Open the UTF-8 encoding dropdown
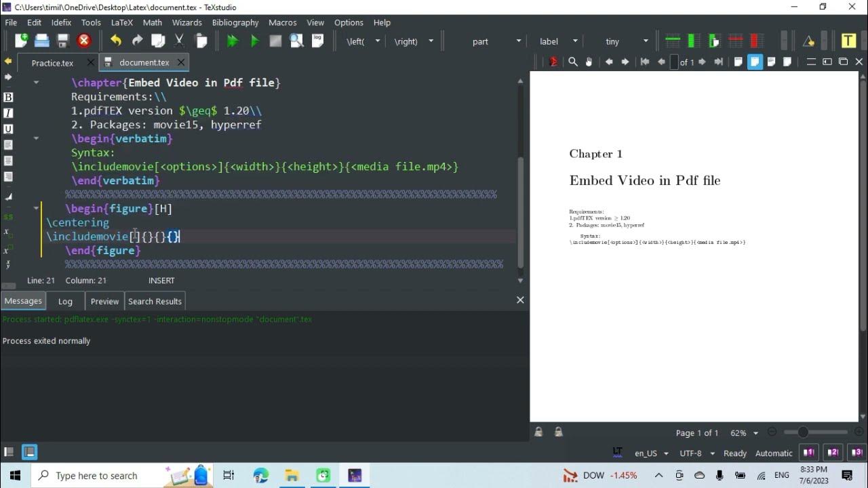Screen dimensions: 868x488 pos(698,453)
